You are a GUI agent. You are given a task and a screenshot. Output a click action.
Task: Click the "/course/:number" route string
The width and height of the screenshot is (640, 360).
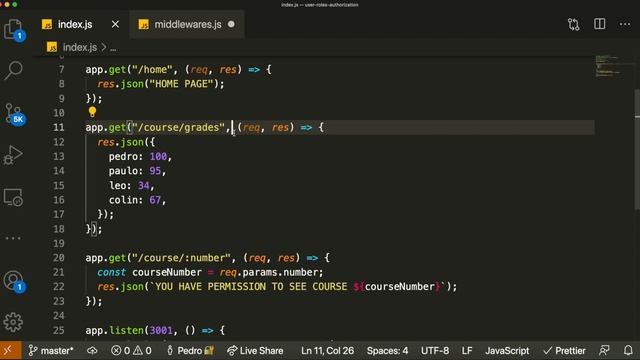tap(181, 258)
